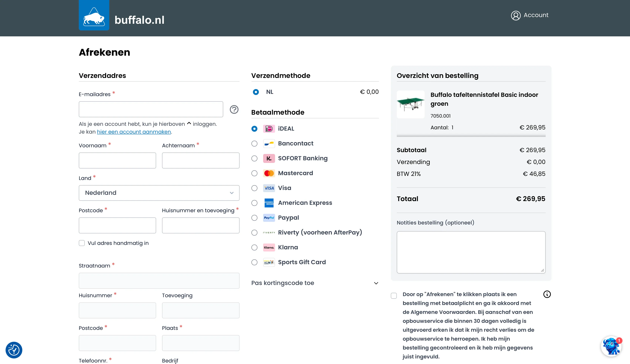Open the cookie preferences icon
This screenshot has height=364, width=630.
[14, 350]
